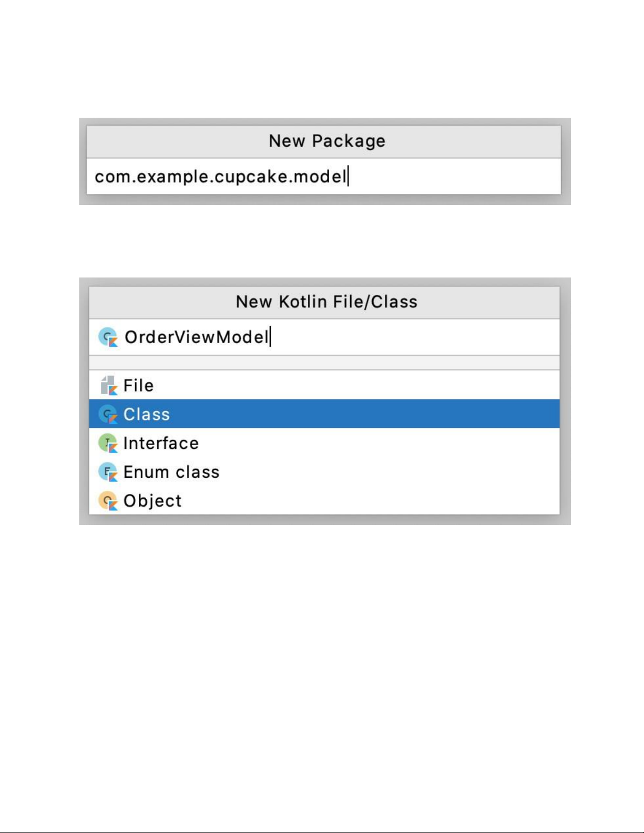
Task: Pick Interface from the kind list
Action: tap(161, 444)
